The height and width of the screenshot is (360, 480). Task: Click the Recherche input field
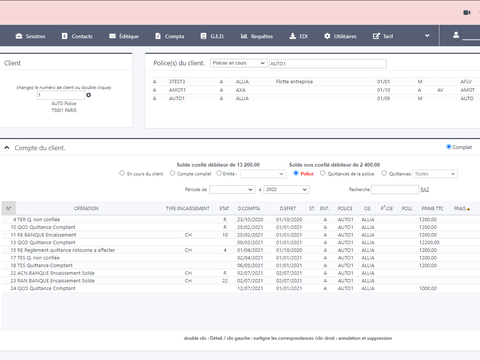395,189
